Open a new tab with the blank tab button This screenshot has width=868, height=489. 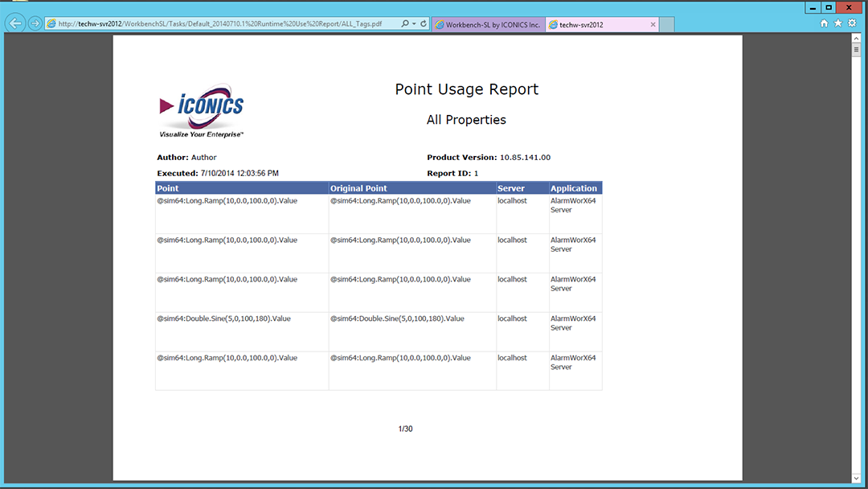click(x=666, y=25)
